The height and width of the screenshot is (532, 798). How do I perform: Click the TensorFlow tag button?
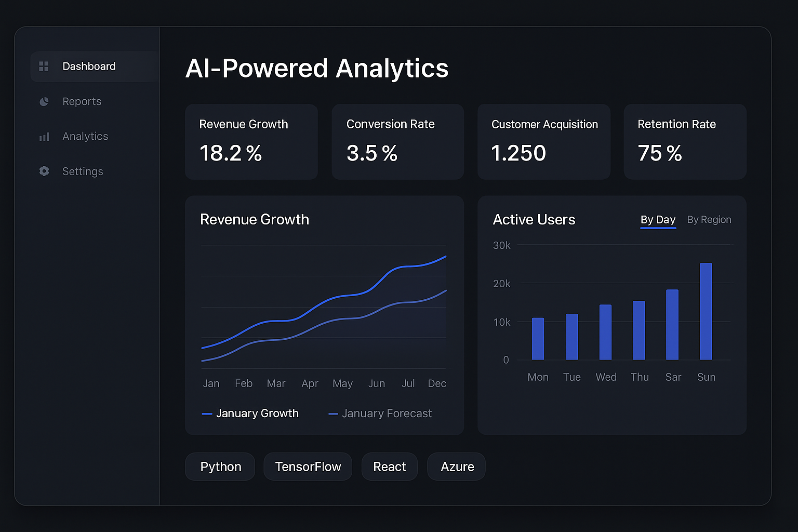pyautogui.click(x=308, y=467)
